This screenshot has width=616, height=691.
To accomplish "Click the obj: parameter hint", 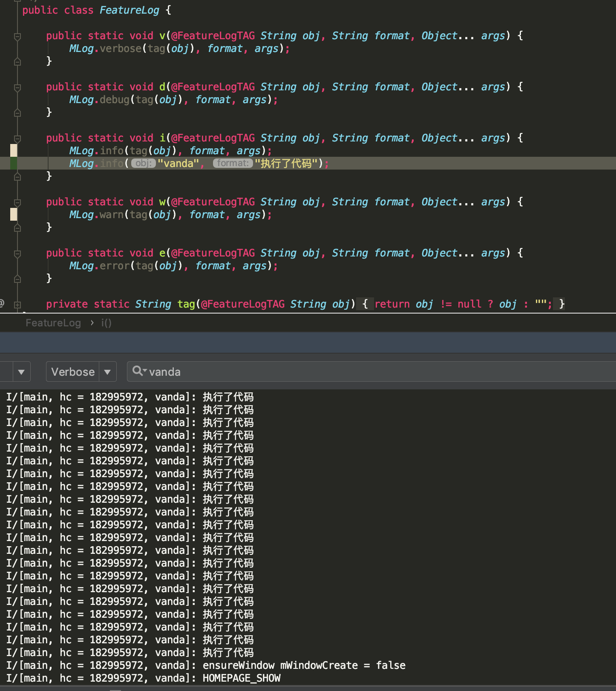I will coord(144,164).
